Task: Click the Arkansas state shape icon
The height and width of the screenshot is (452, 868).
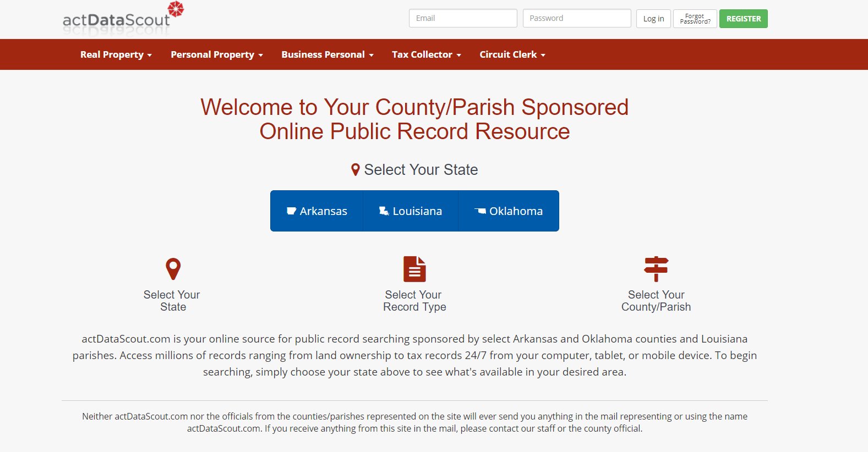Action: [292, 211]
